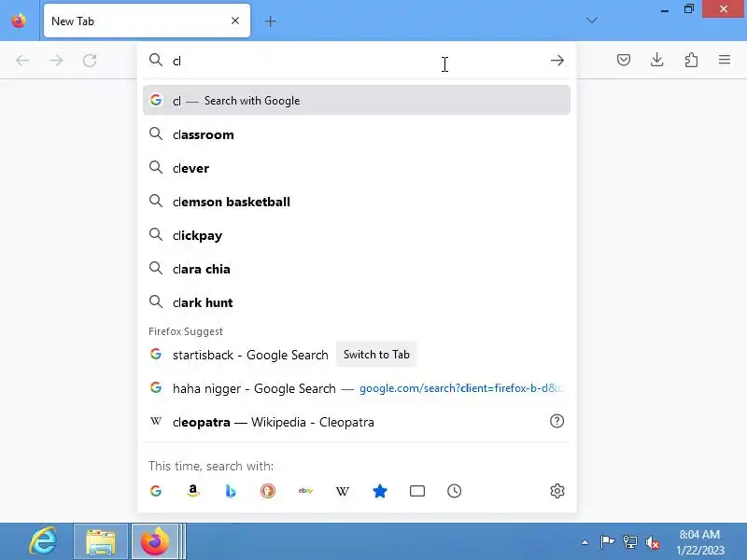This screenshot has width=747, height=560.
Task: Click the muted volume tray icon
Action: (x=653, y=542)
